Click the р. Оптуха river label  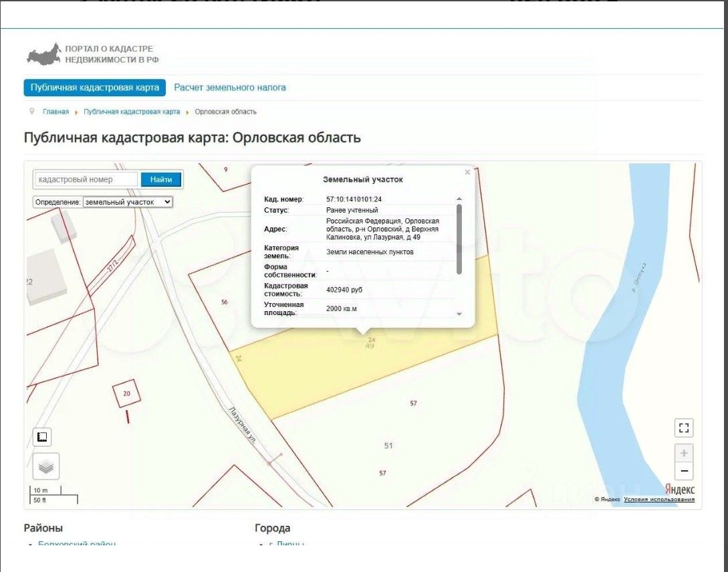(x=639, y=278)
